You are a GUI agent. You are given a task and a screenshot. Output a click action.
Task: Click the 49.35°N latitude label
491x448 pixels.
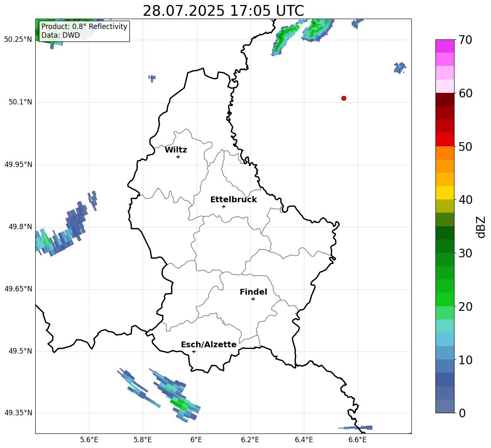(18, 413)
